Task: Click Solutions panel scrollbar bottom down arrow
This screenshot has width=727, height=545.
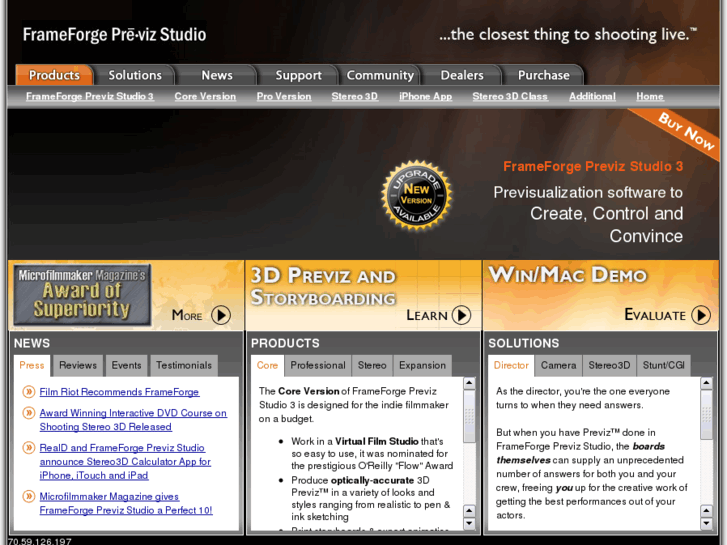Action: point(706,524)
